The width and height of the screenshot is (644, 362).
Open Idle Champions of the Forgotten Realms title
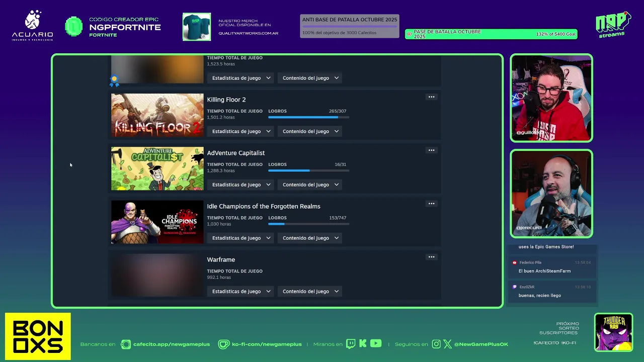pyautogui.click(x=264, y=206)
